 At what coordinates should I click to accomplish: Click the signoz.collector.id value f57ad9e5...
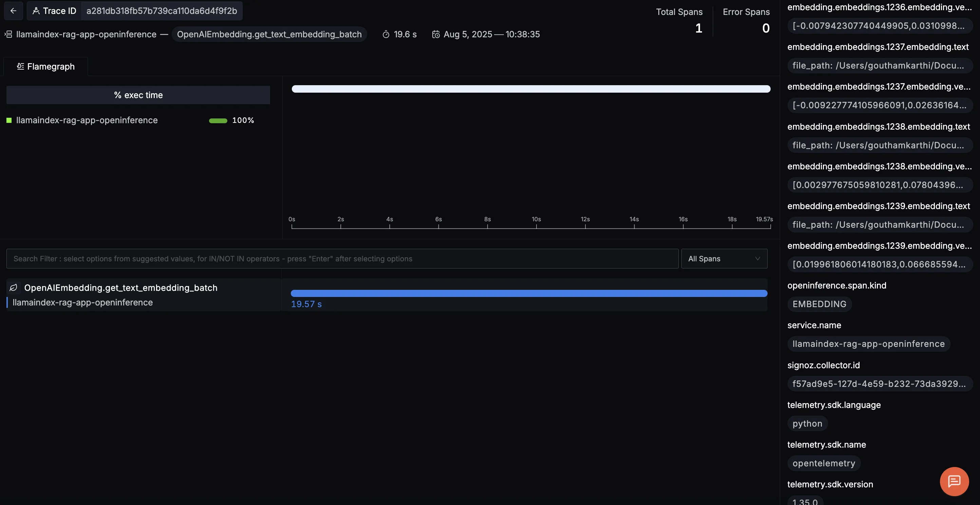click(880, 384)
